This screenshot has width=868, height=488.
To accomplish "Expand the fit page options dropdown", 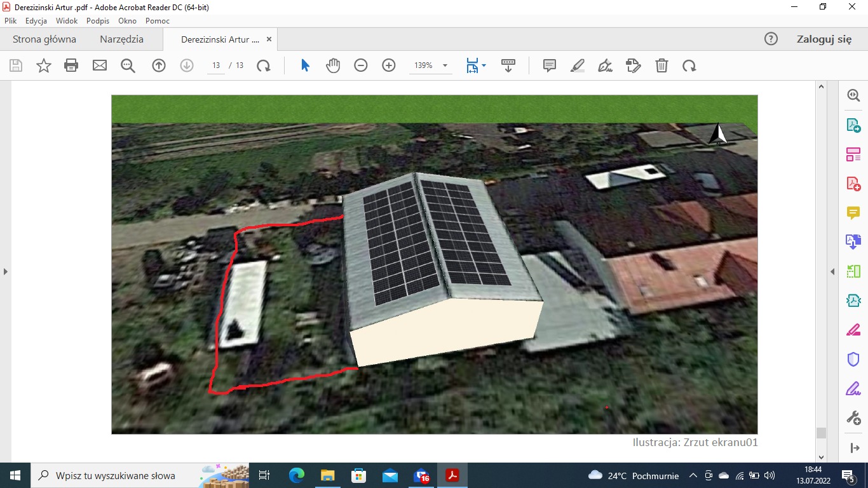I will tap(484, 65).
